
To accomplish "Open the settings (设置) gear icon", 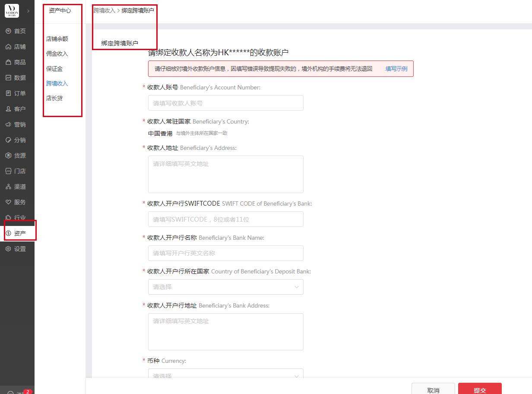I will tap(8, 249).
